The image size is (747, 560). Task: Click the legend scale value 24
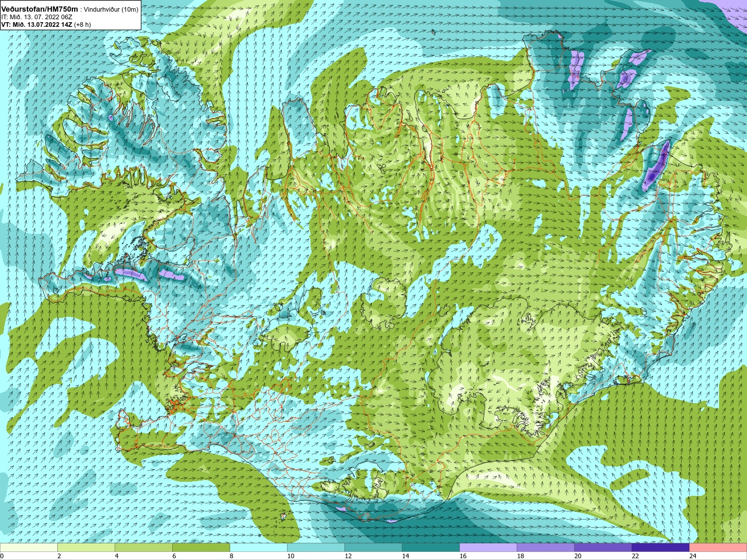pos(693,556)
